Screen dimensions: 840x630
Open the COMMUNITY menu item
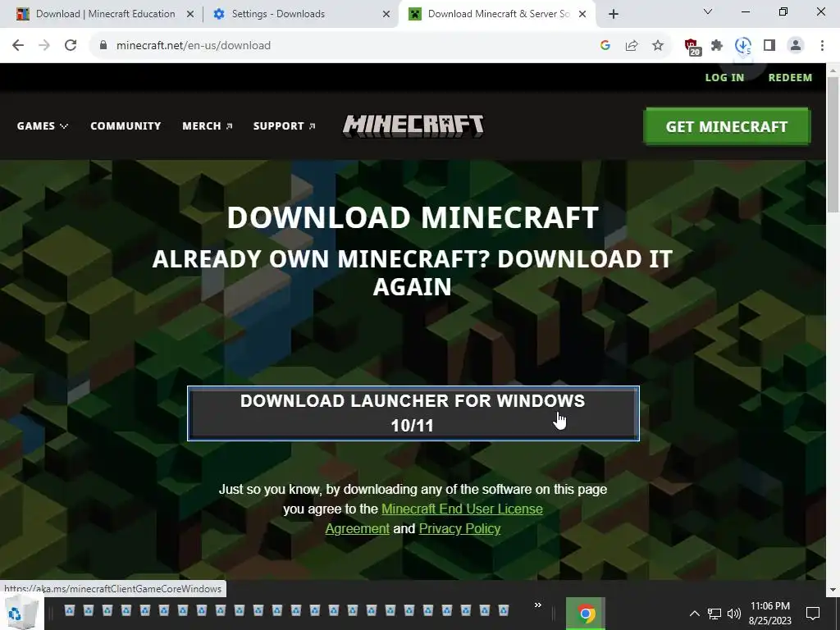coord(126,126)
